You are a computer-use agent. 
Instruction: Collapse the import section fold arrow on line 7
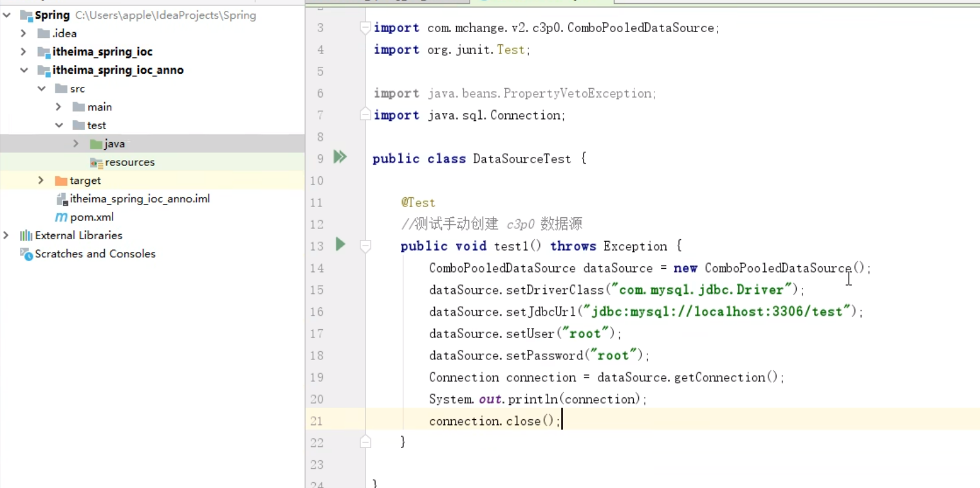pos(365,114)
